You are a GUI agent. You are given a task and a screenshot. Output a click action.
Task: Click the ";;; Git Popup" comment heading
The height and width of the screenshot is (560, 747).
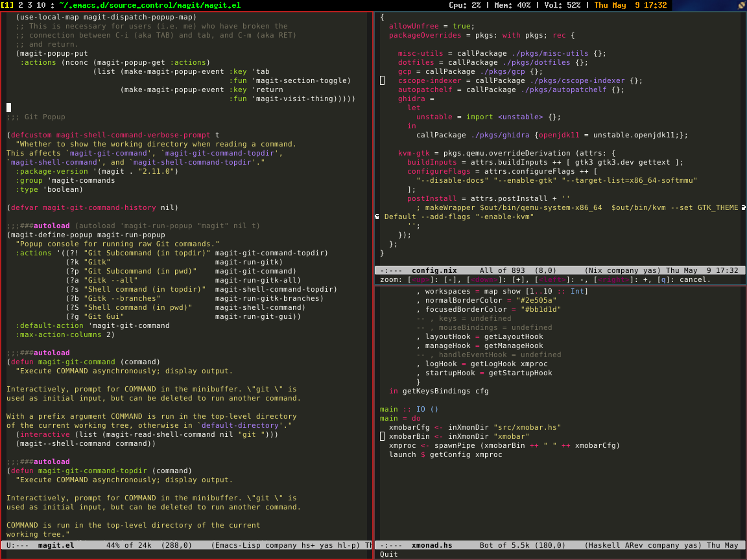point(36,117)
